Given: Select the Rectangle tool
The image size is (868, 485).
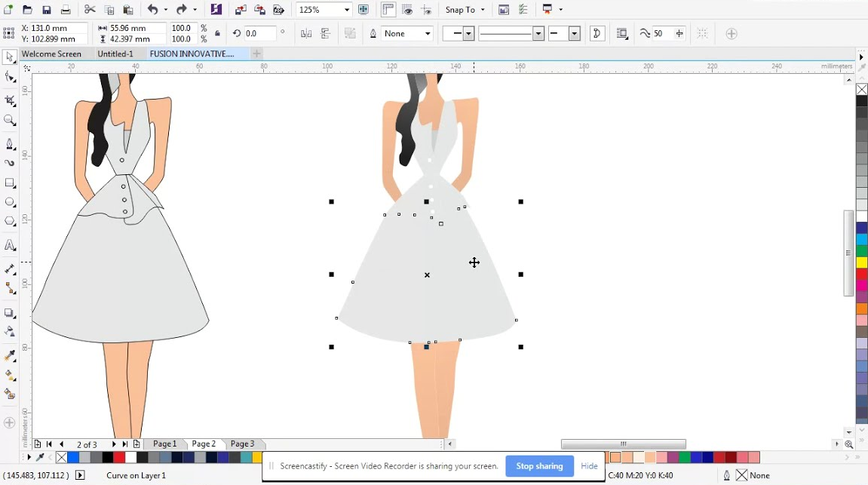Looking at the screenshot, I should (10, 183).
